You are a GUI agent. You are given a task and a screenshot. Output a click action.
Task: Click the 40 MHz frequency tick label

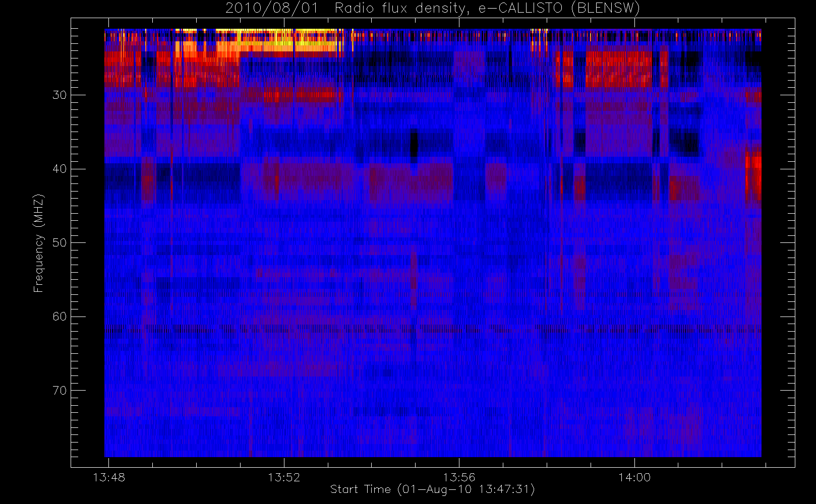(60, 169)
